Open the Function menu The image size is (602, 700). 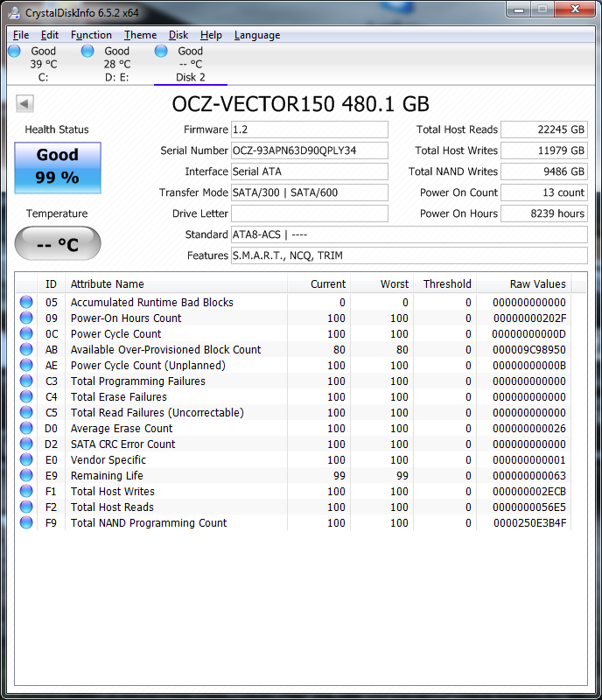91,35
